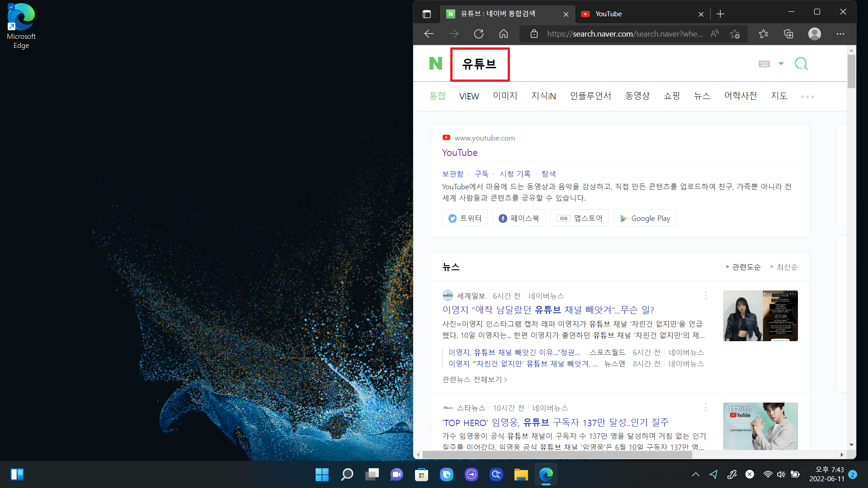Select the 최신순 sort option
The height and width of the screenshot is (488, 868).
(x=787, y=267)
